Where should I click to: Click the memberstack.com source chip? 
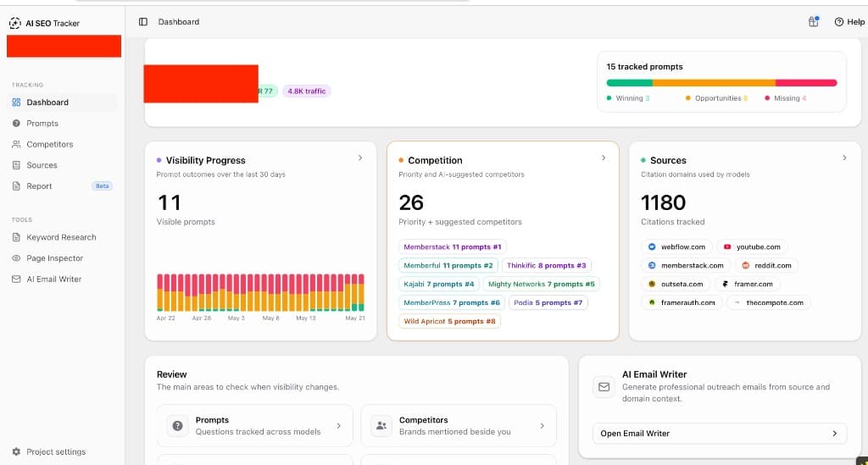tap(685, 265)
